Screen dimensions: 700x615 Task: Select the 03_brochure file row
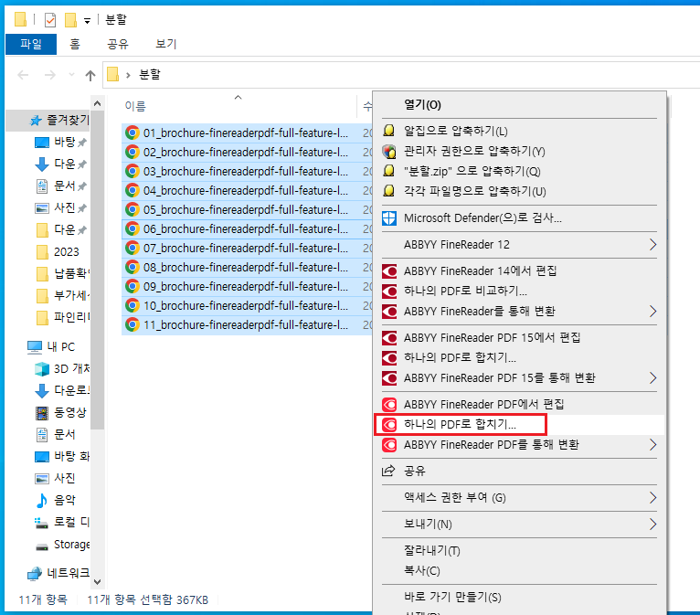pyautogui.click(x=247, y=172)
